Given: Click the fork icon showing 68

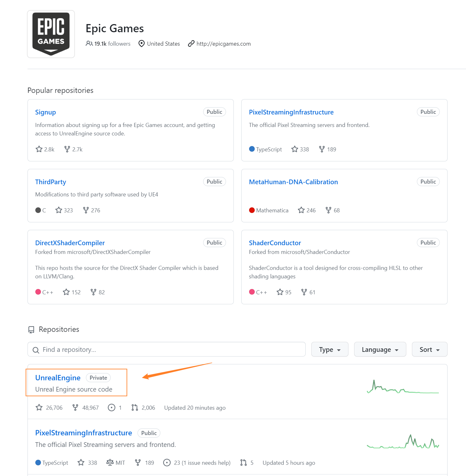Looking at the screenshot, I should click(328, 210).
